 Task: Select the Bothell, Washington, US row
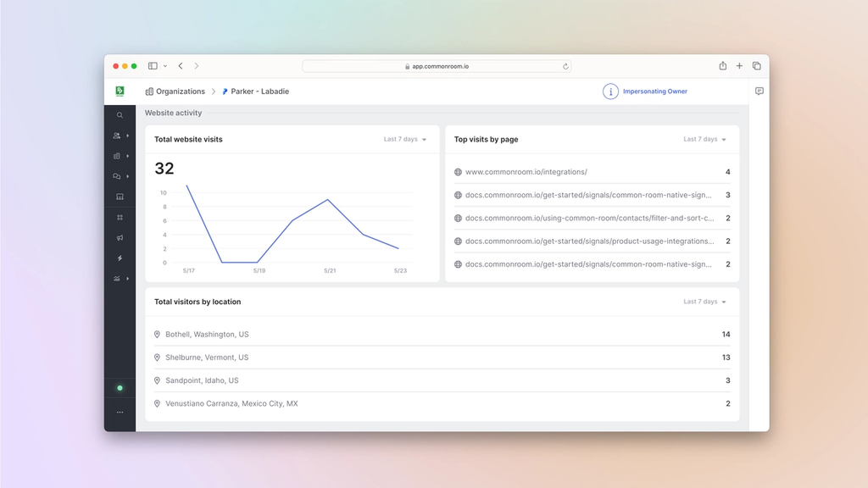point(442,334)
